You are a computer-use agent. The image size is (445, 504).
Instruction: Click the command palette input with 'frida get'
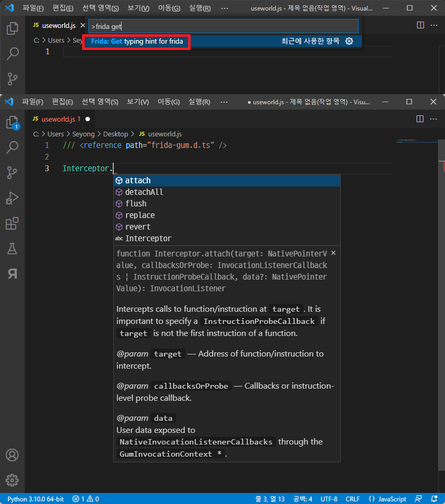(223, 26)
